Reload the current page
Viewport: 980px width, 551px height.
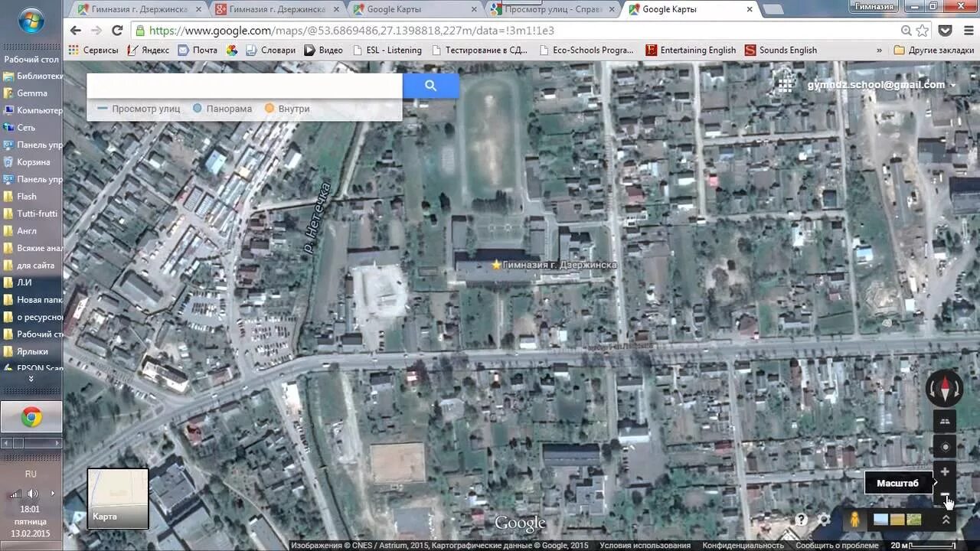(117, 31)
